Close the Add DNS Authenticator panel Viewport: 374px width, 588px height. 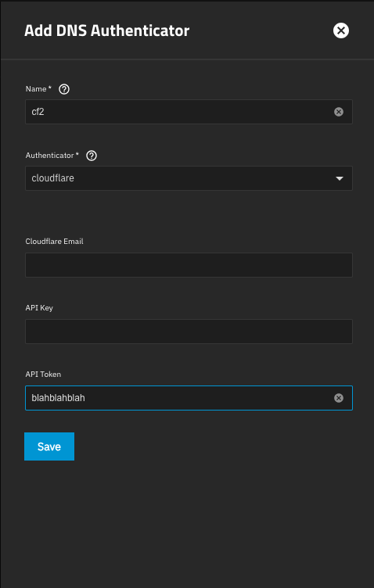[x=340, y=30]
